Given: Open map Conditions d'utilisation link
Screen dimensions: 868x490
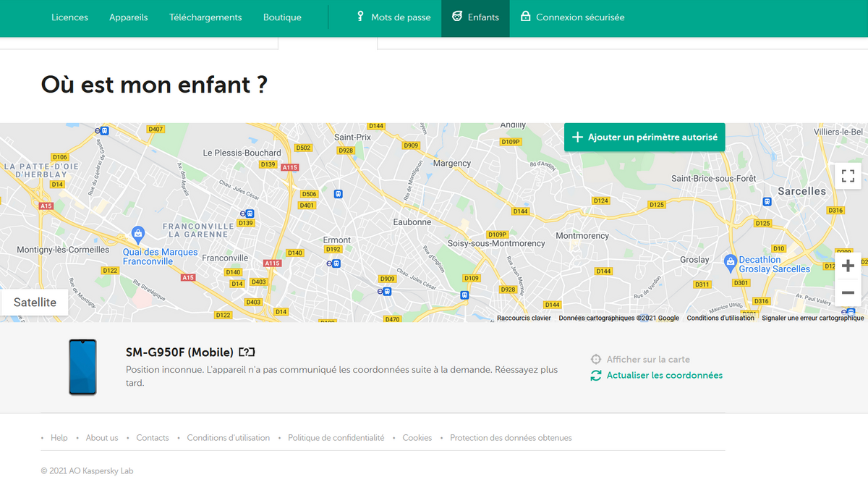Looking at the screenshot, I should point(720,318).
